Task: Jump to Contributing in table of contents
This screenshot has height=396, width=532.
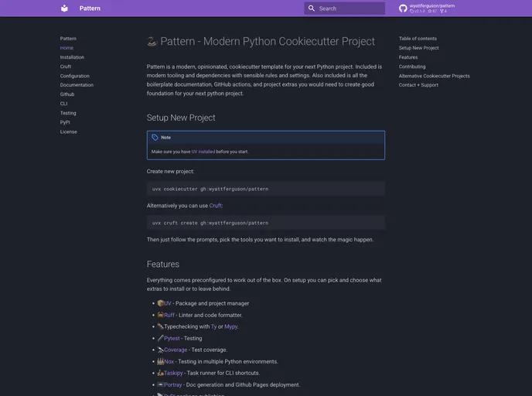Action: pyautogui.click(x=412, y=67)
